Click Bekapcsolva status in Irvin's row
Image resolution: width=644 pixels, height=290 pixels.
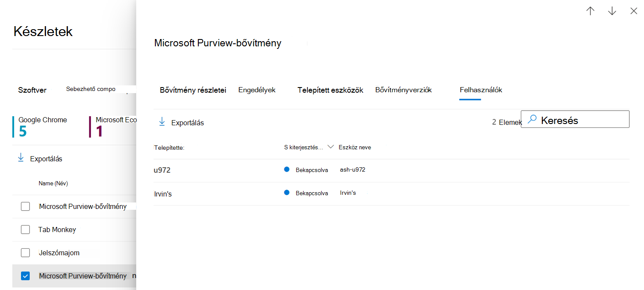tap(312, 193)
